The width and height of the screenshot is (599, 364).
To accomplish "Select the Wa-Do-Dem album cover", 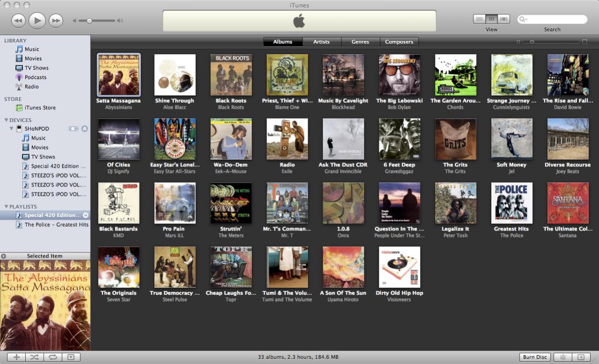I will point(231,139).
